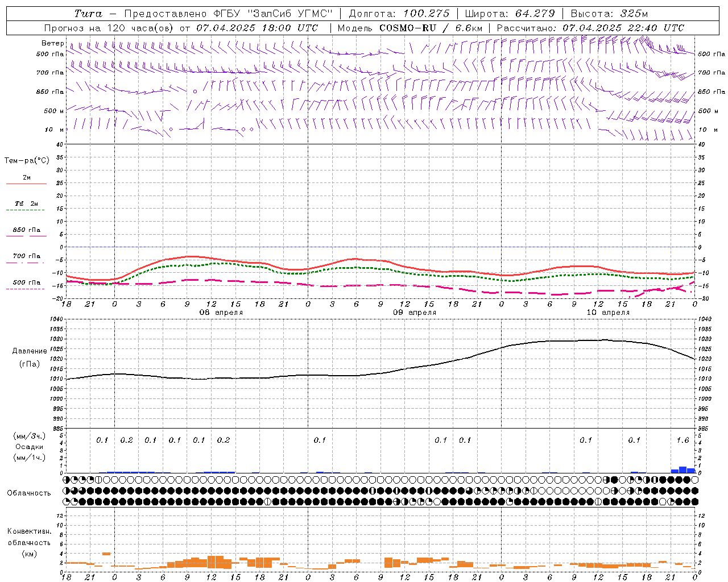Click the "Давление" pressure panel label
This screenshot has height=582, width=728.
30,351
